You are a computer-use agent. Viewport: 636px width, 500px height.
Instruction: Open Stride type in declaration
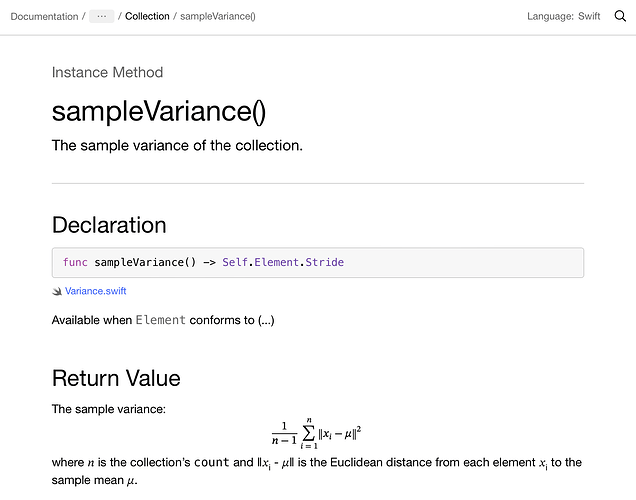[x=324, y=262]
